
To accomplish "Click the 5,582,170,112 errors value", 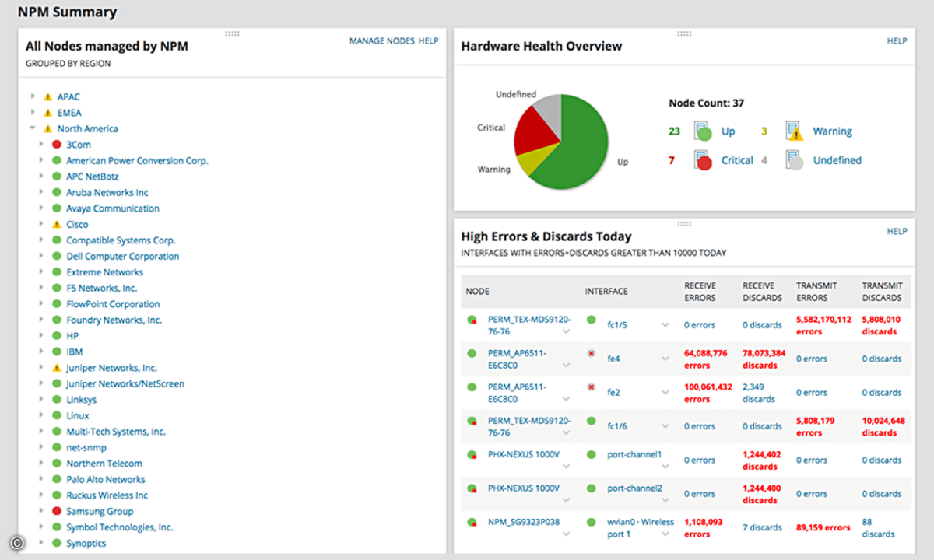I will 823,325.
